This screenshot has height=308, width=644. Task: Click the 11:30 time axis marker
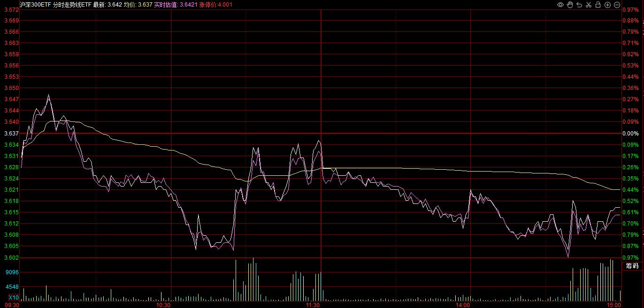(x=313, y=305)
